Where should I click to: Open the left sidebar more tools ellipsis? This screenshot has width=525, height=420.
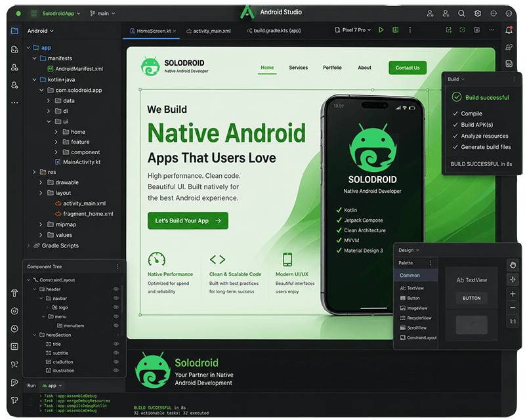click(x=14, y=102)
